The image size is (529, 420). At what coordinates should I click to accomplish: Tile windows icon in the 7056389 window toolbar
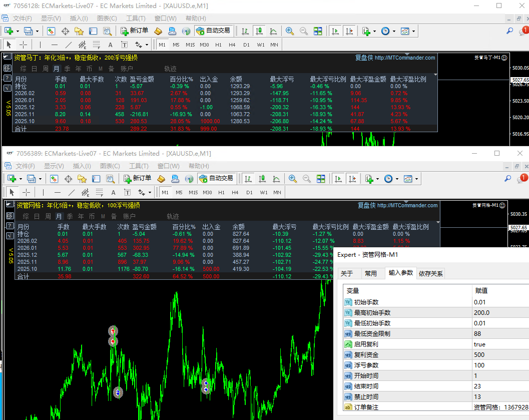coord(321,178)
